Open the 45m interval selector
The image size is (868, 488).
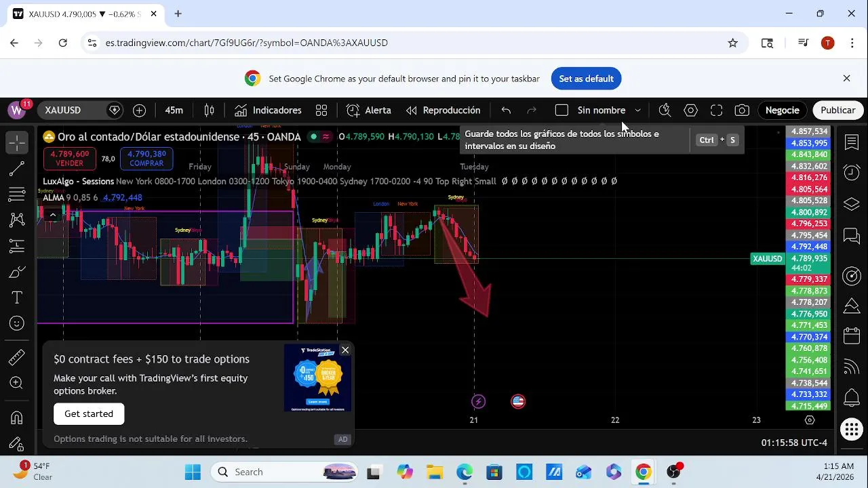[x=174, y=110]
